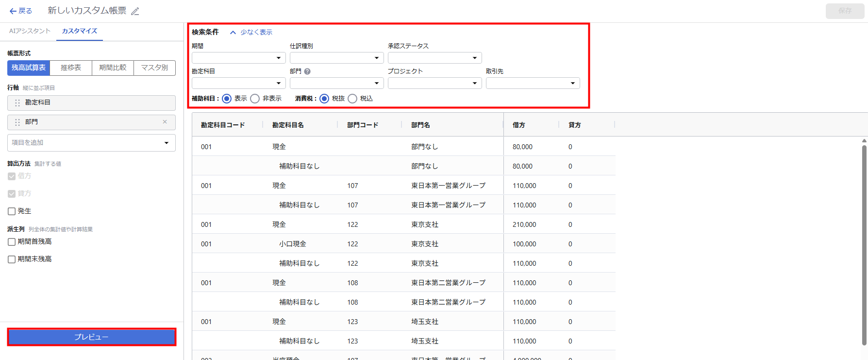Screen dimensions: 868x360
Task: Expand the 項目を追加 dropdown
Action: 91,143
